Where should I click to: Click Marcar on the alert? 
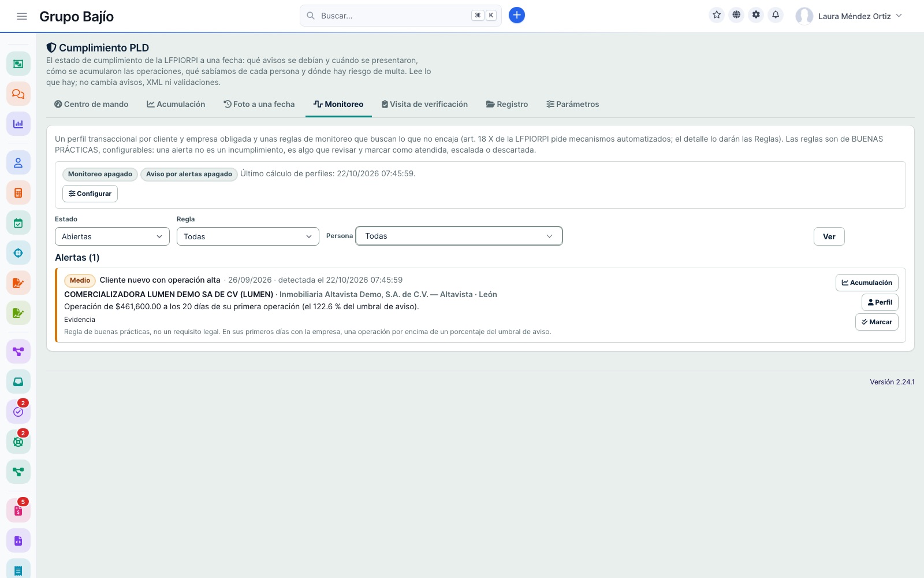click(x=877, y=322)
